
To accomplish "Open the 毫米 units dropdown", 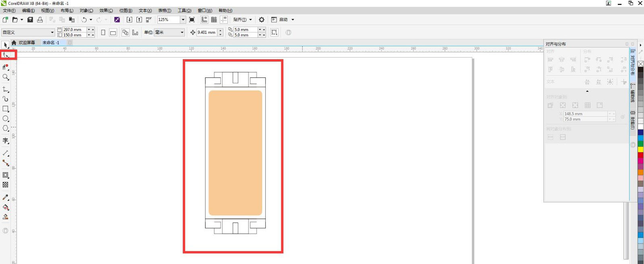I will pyautogui.click(x=182, y=33).
